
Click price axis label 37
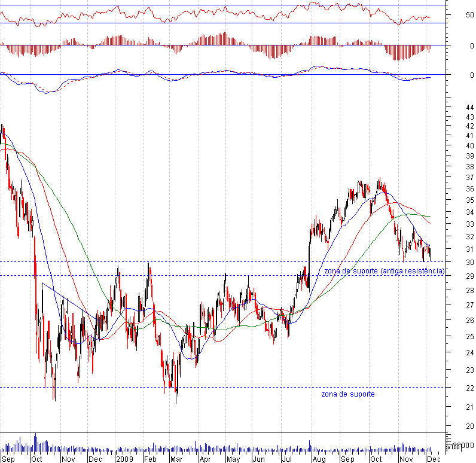(470, 178)
